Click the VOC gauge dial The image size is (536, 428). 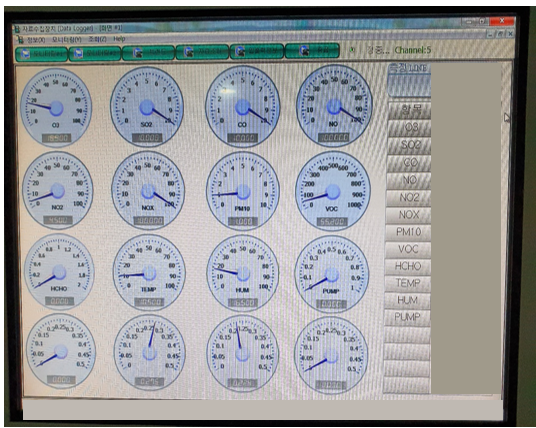[332, 191]
